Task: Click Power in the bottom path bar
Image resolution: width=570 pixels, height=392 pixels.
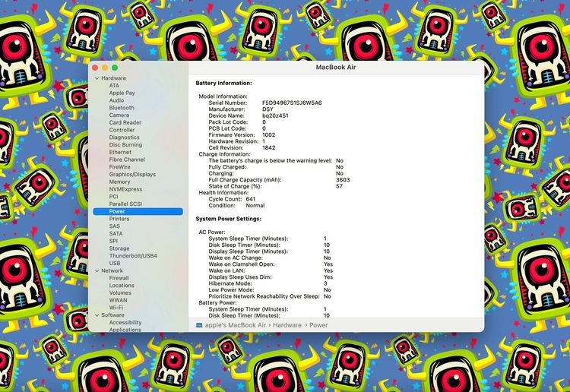Action: click(x=318, y=325)
